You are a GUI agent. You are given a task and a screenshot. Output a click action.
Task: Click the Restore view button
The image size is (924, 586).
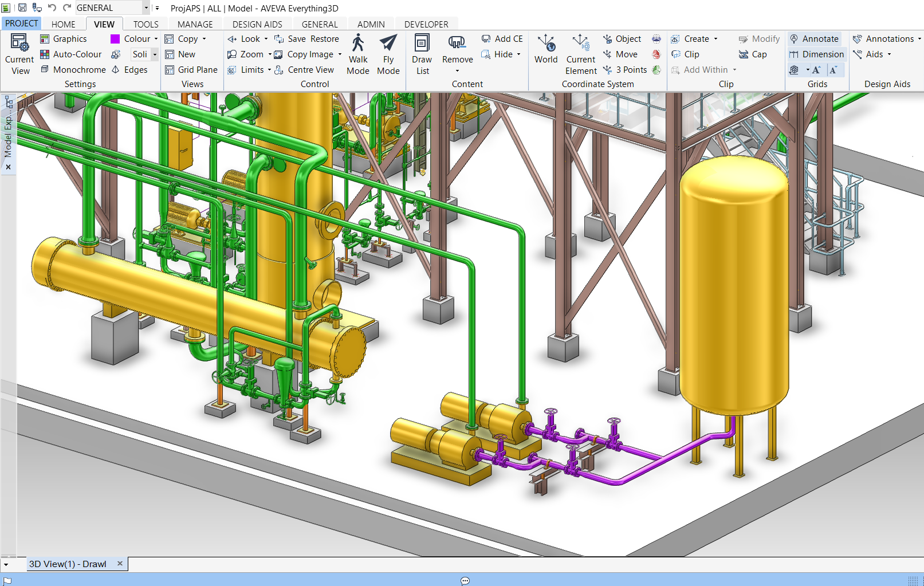pyautogui.click(x=324, y=38)
